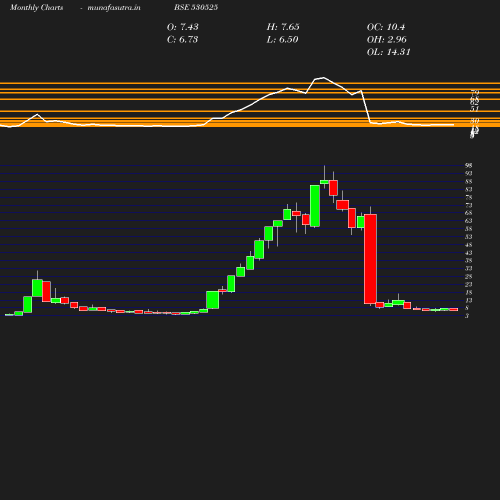This screenshot has height=500, width=500.
Task: Click the last red candle on the right
Action: click(x=454, y=309)
